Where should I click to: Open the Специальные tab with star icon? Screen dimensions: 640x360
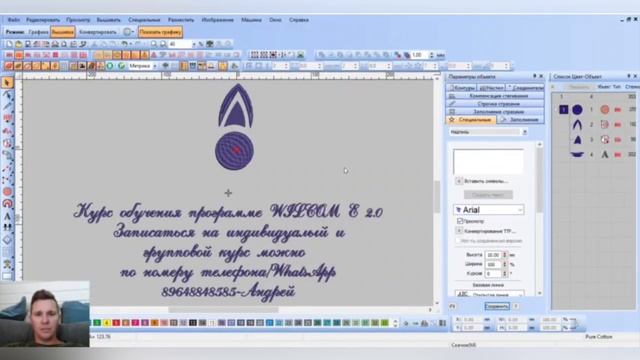471,120
